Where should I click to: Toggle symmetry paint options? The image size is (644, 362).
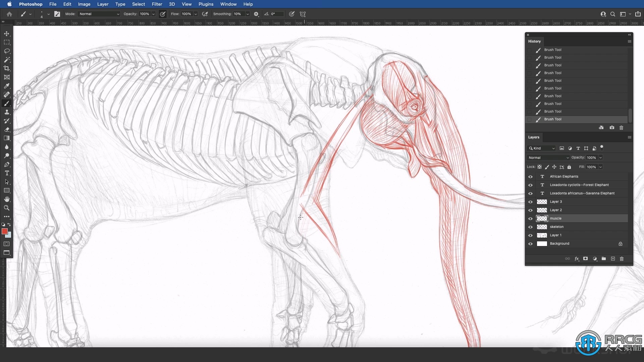pyautogui.click(x=303, y=14)
